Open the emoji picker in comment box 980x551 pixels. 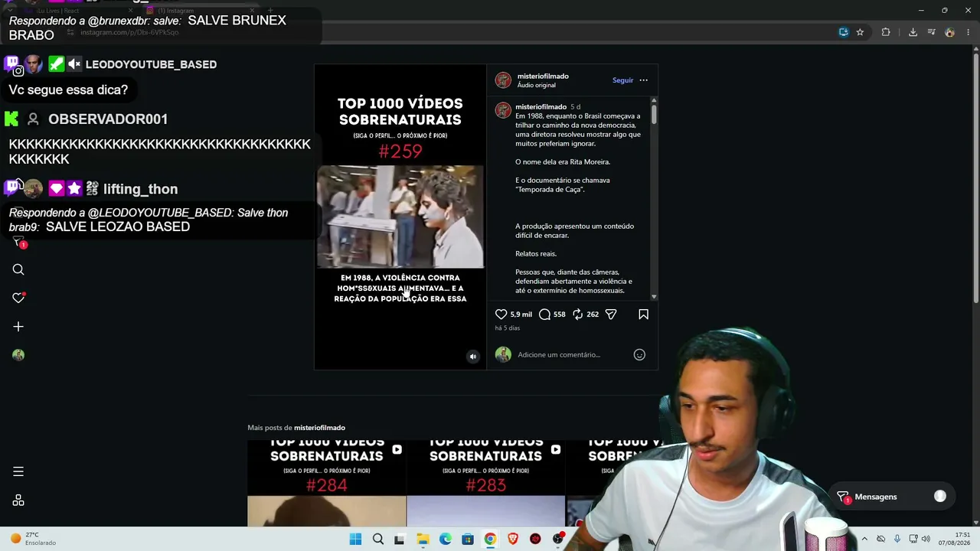pos(639,354)
